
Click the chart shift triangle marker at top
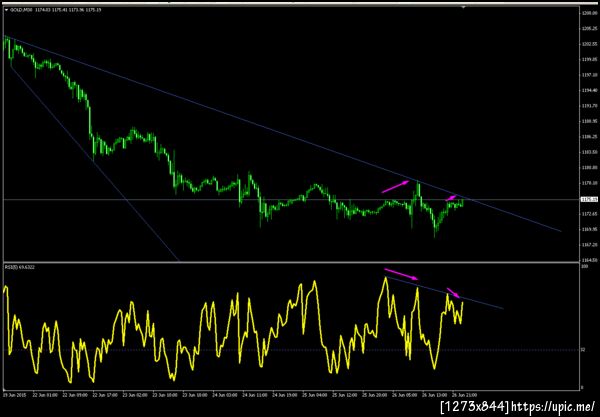(x=464, y=7)
